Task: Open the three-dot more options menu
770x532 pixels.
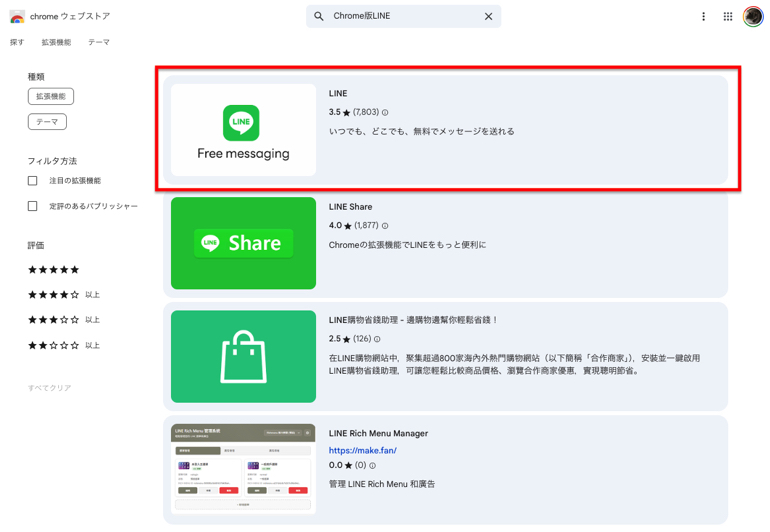Action: (703, 17)
